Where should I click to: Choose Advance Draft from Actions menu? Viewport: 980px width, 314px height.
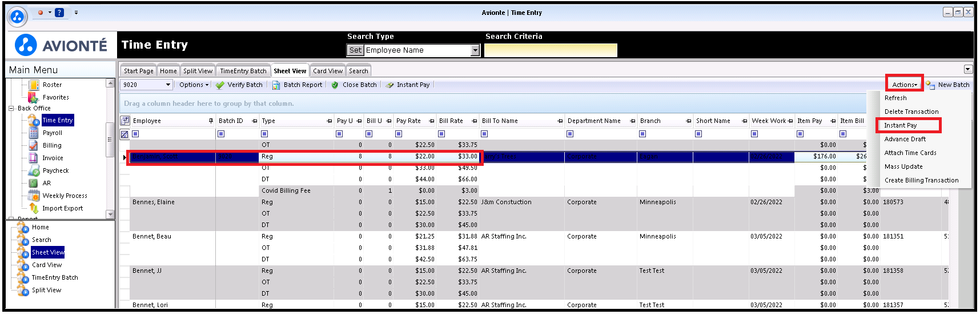coord(905,139)
